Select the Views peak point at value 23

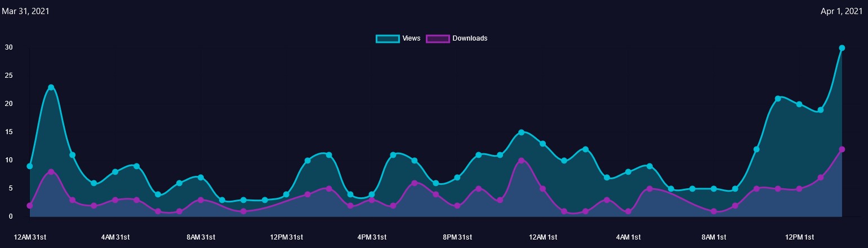51,87
